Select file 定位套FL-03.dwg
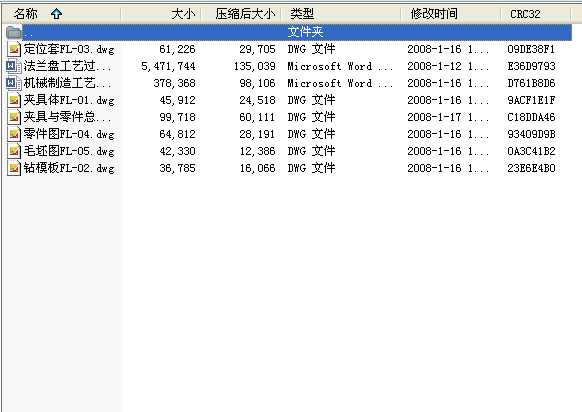Image resolution: width=582 pixels, height=412 pixels. point(69,49)
